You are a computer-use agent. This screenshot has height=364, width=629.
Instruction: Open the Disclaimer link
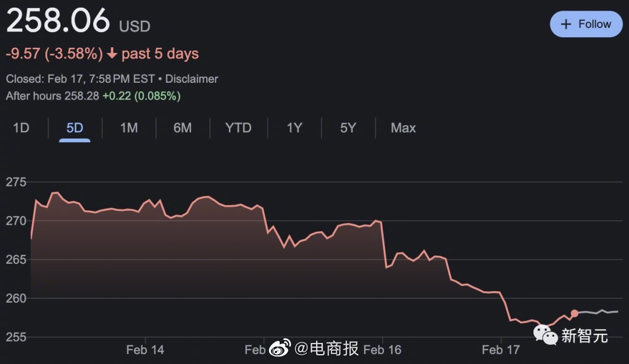(x=192, y=79)
